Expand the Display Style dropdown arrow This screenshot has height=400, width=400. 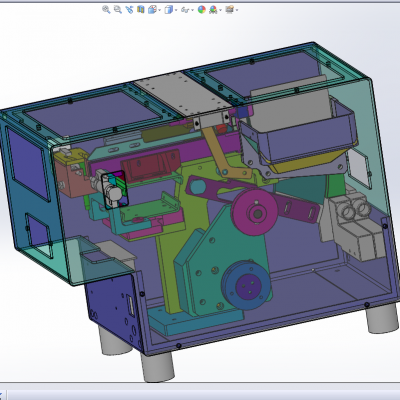click(176, 10)
